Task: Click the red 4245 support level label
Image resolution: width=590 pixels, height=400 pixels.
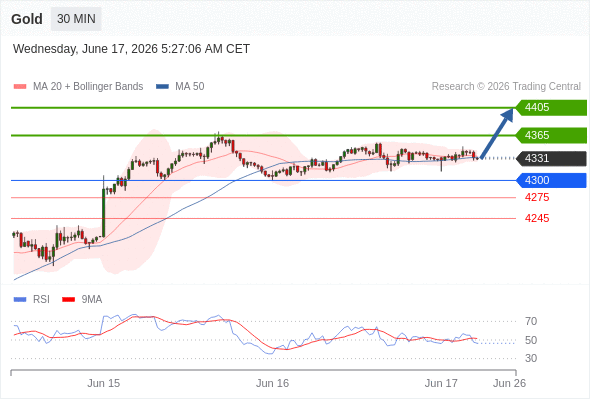Action: 537,218
